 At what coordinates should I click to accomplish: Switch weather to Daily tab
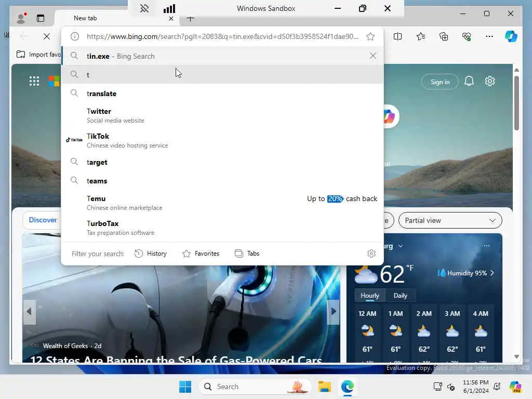401,296
